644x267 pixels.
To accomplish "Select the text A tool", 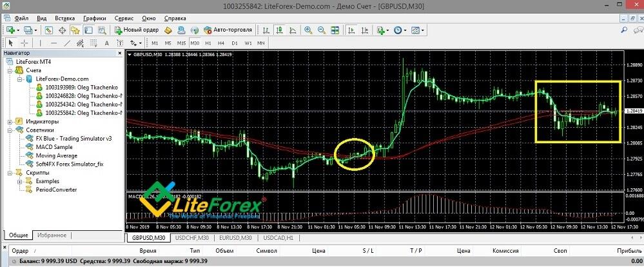I will coord(107,43).
